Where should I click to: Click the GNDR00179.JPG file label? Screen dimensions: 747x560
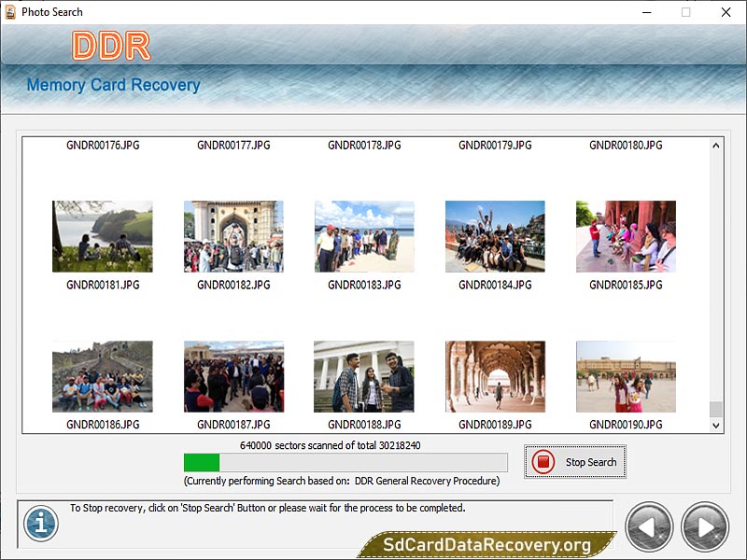coord(494,146)
